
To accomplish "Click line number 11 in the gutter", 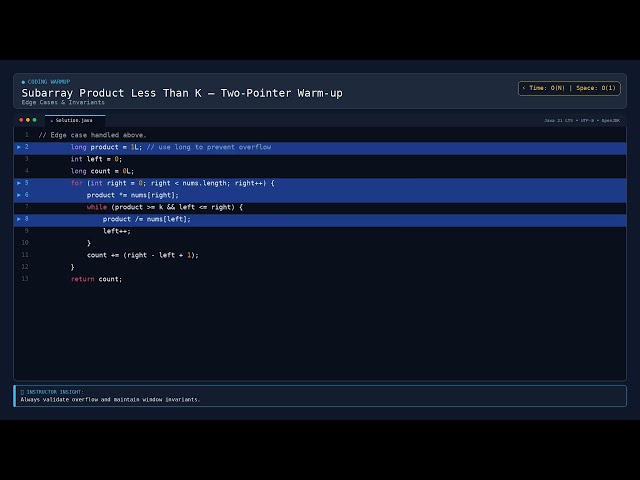I will 25,255.
